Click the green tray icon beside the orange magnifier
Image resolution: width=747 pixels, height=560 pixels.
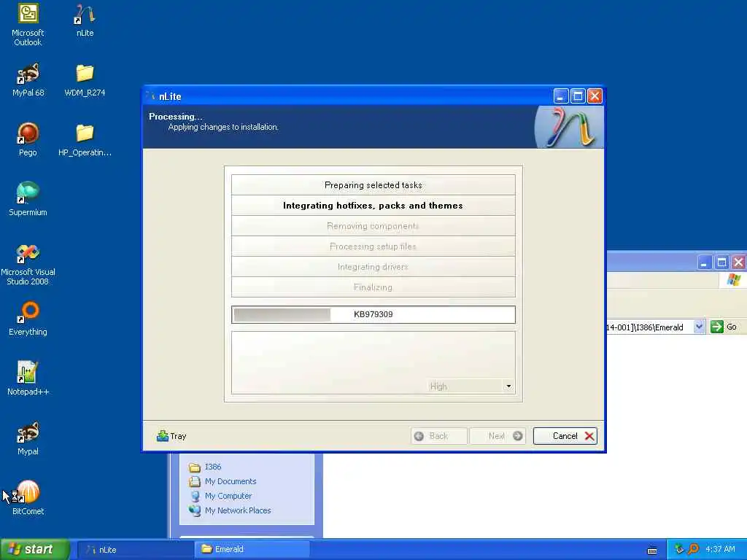point(680,549)
